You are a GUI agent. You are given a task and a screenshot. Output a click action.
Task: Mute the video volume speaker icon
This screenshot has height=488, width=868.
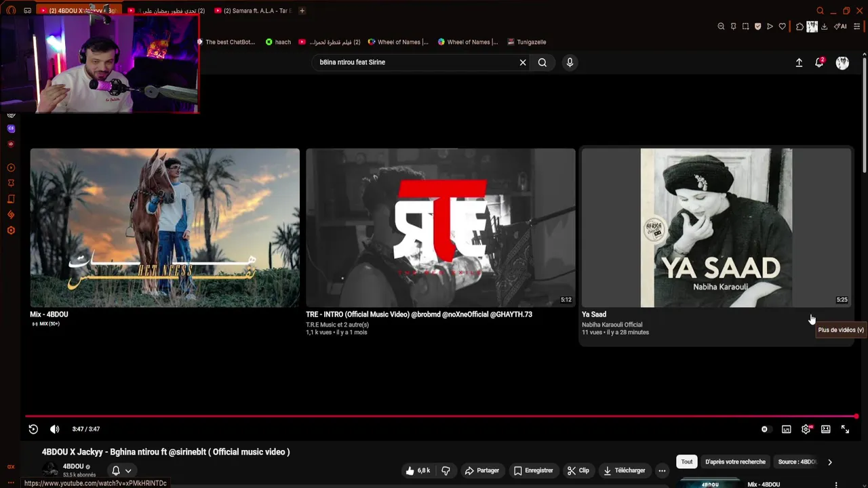point(55,429)
